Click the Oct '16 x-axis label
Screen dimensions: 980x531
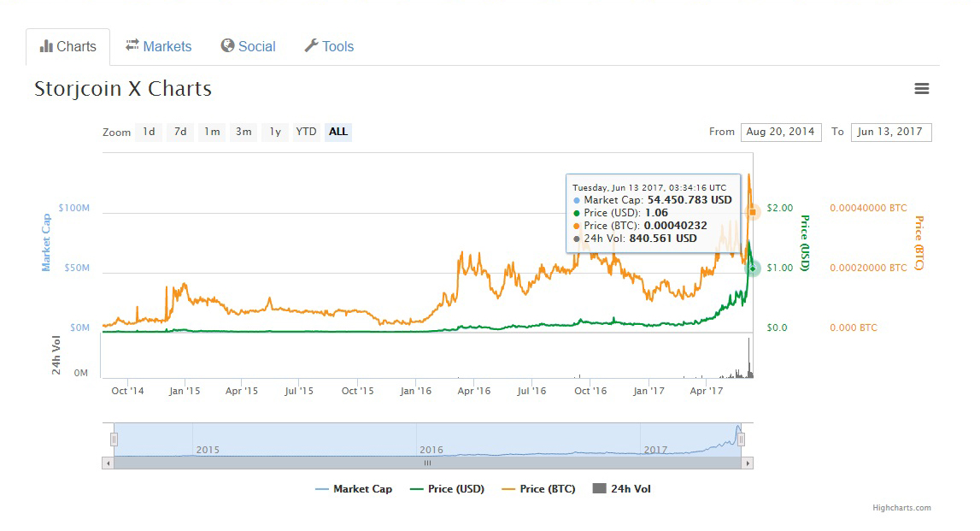coord(590,391)
